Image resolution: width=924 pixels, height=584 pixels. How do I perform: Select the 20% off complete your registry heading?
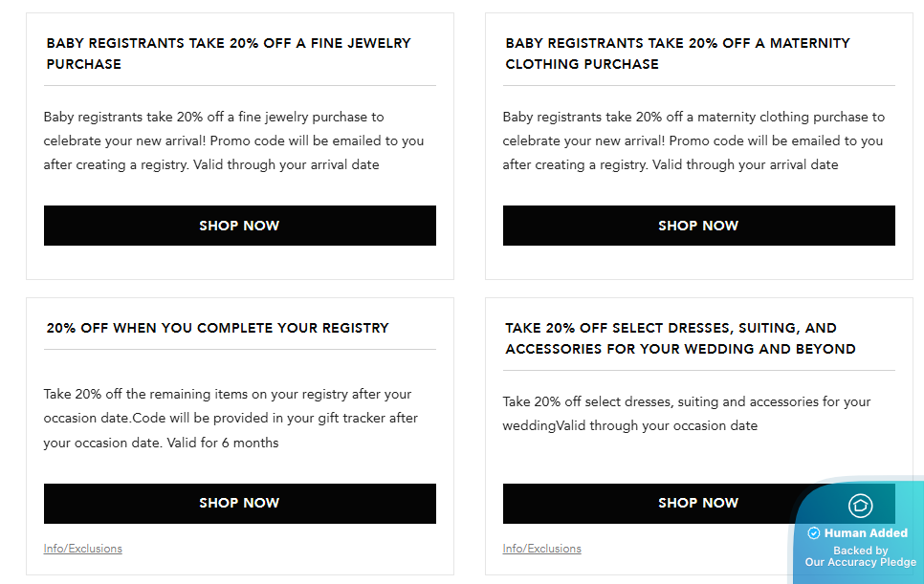tap(218, 328)
